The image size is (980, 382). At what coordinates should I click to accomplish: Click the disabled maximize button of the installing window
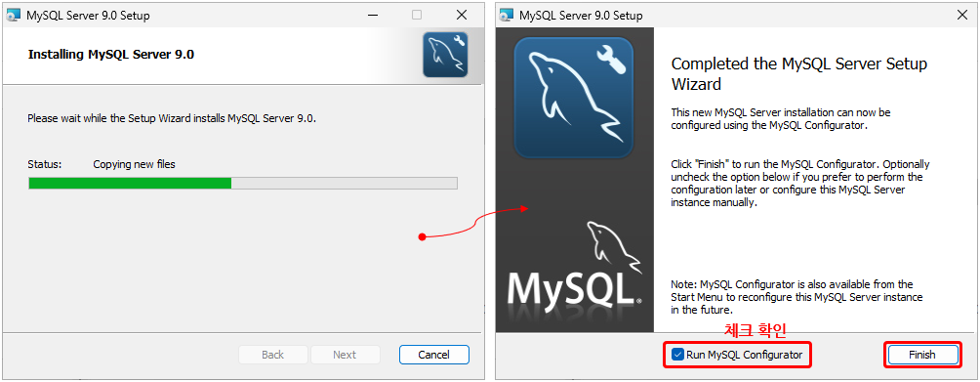click(x=417, y=15)
